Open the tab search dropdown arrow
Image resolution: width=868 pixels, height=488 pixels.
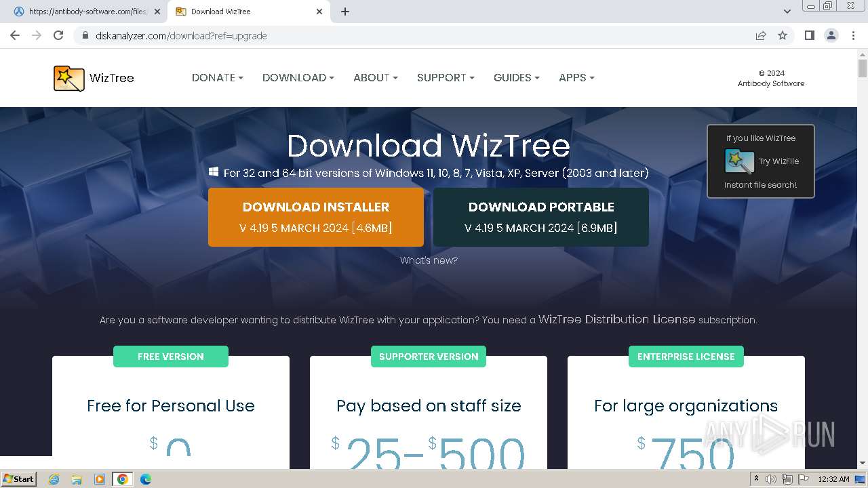787,12
